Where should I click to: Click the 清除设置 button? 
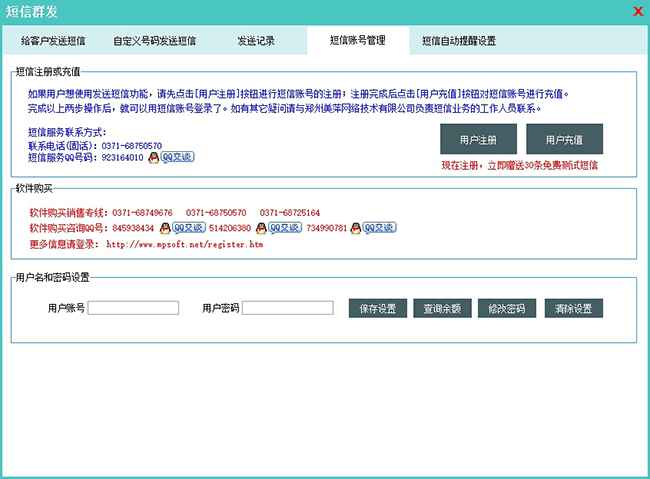click(574, 308)
